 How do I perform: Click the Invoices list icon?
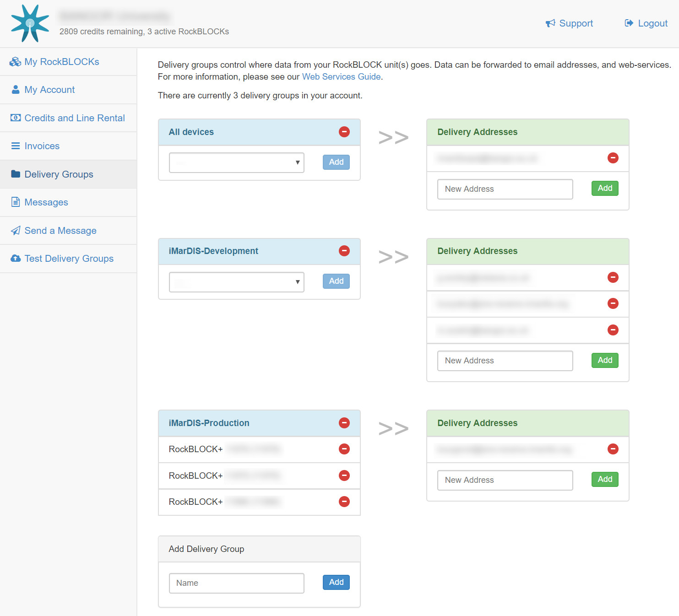pyautogui.click(x=16, y=146)
